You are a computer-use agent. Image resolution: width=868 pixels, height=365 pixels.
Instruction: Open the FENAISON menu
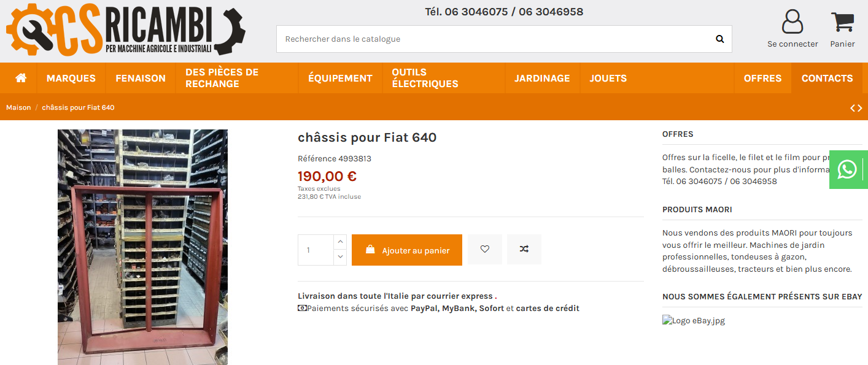click(141, 78)
